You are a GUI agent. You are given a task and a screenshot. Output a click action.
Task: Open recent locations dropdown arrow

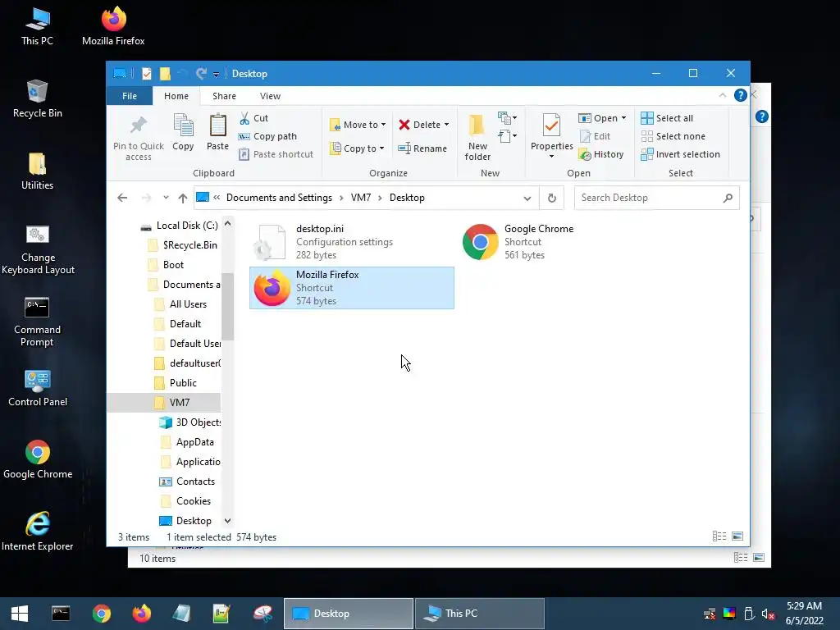pos(166,198)
